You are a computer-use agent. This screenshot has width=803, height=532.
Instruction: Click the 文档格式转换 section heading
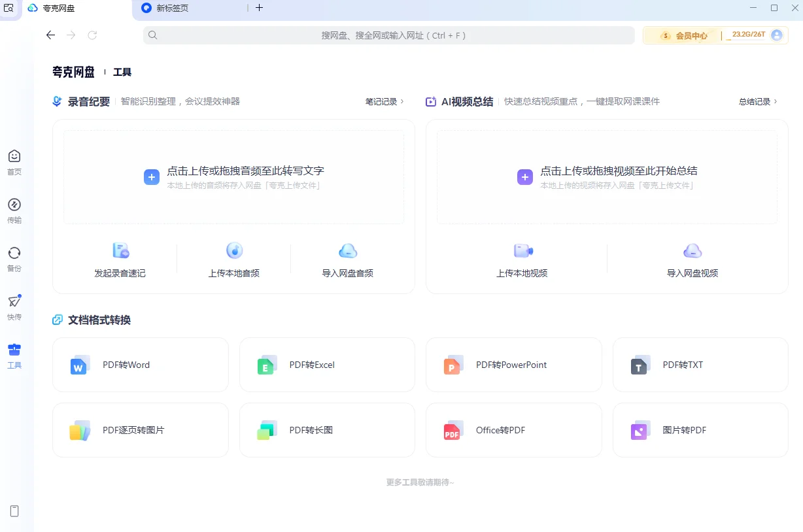pos(99,320)
